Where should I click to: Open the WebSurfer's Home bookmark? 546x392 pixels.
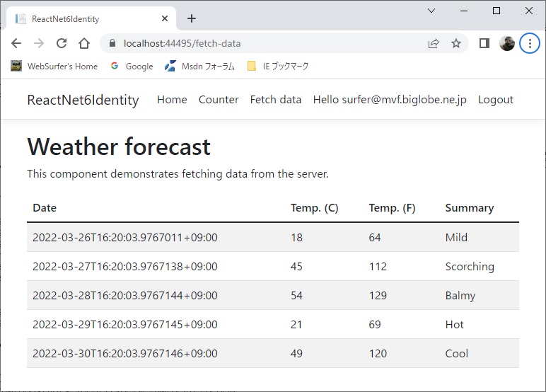click(x=54, y=67)
